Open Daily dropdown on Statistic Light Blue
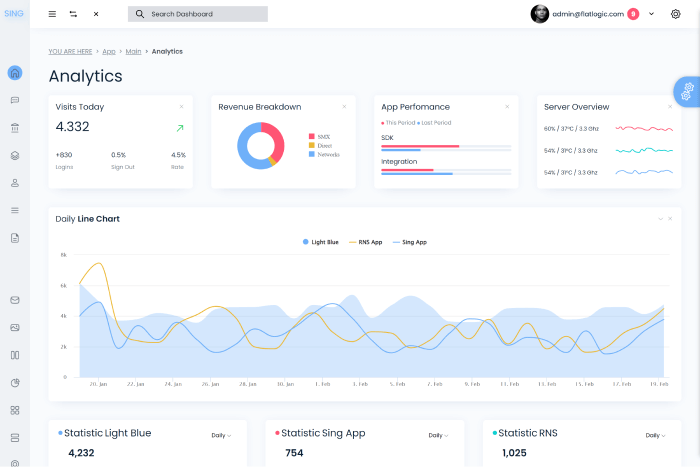Screen dimensions: 700x467 221,435
